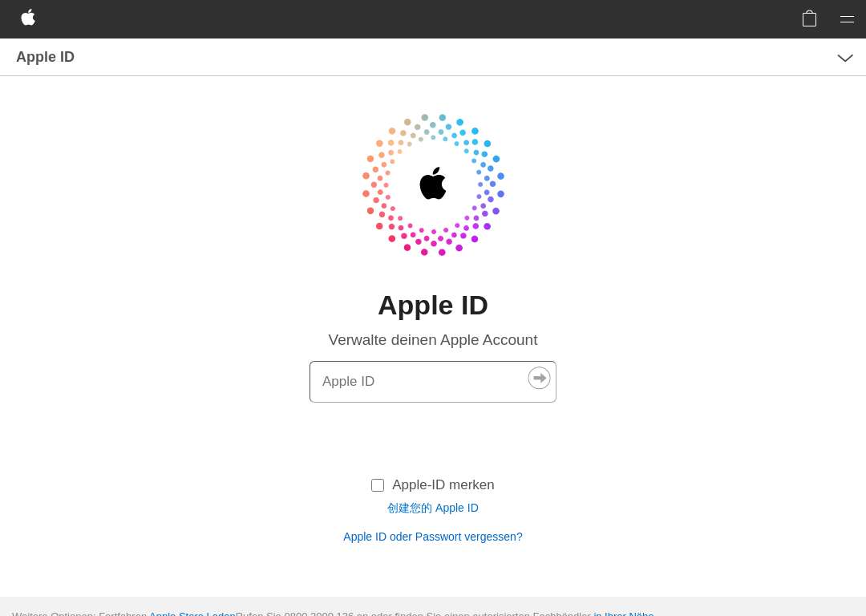Click the Apple-ID merken label text

coord(443,484)
